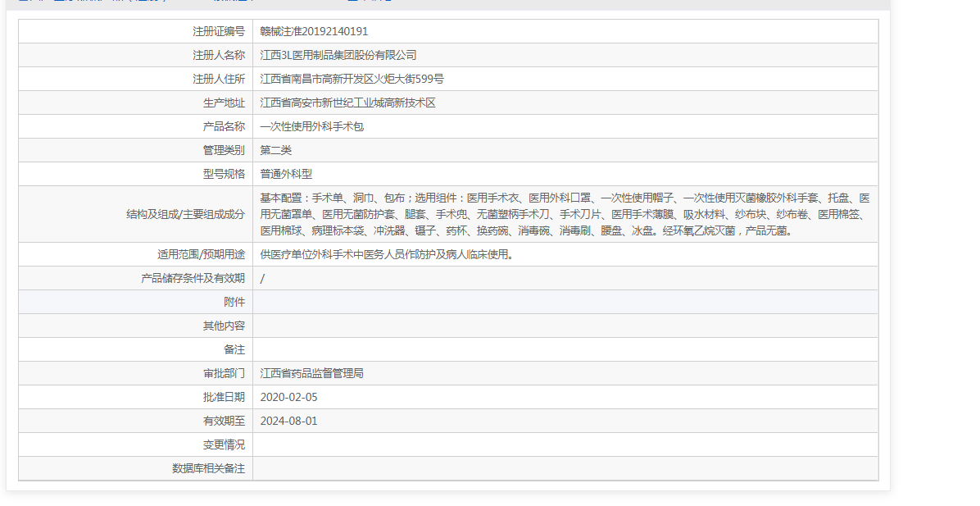Click the 备注 label cell
This screenshot has width=980, height=506.
(x=136, y=349)
